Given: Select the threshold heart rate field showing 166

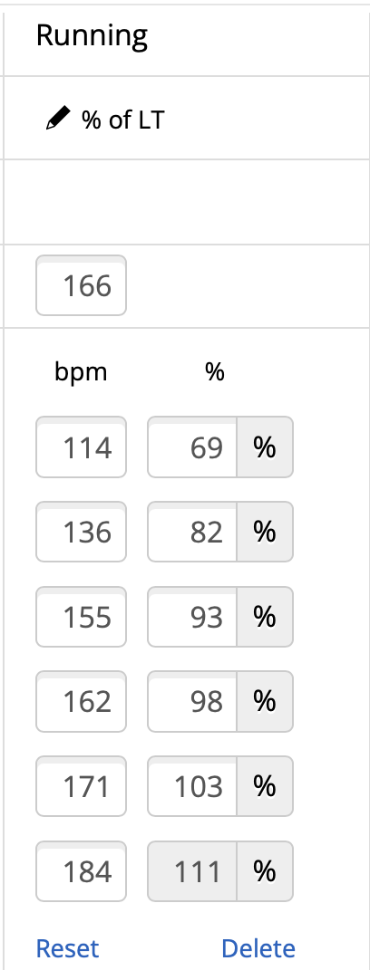Looking at the screenshot, I should (82, 285).
